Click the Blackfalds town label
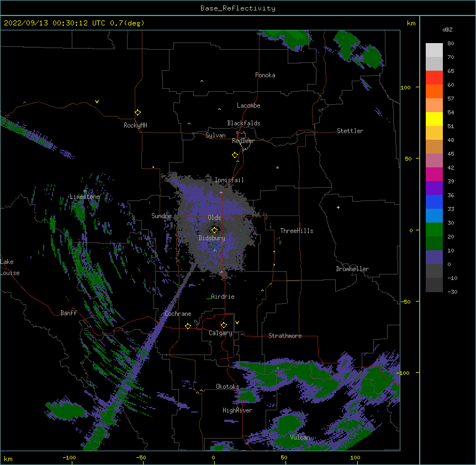 click(244, 123)
